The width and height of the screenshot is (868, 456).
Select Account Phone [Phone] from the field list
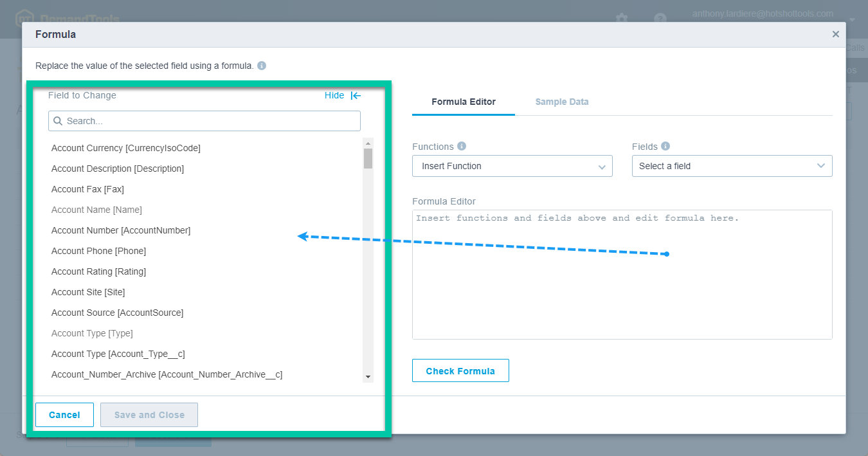pos(98,251)
